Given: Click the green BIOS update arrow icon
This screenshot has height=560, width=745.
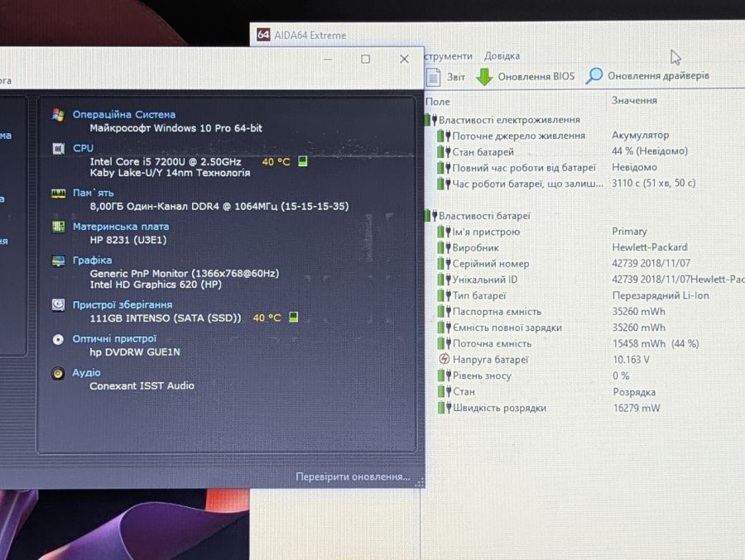Looking at the screenshot, I should coord(484,77).
